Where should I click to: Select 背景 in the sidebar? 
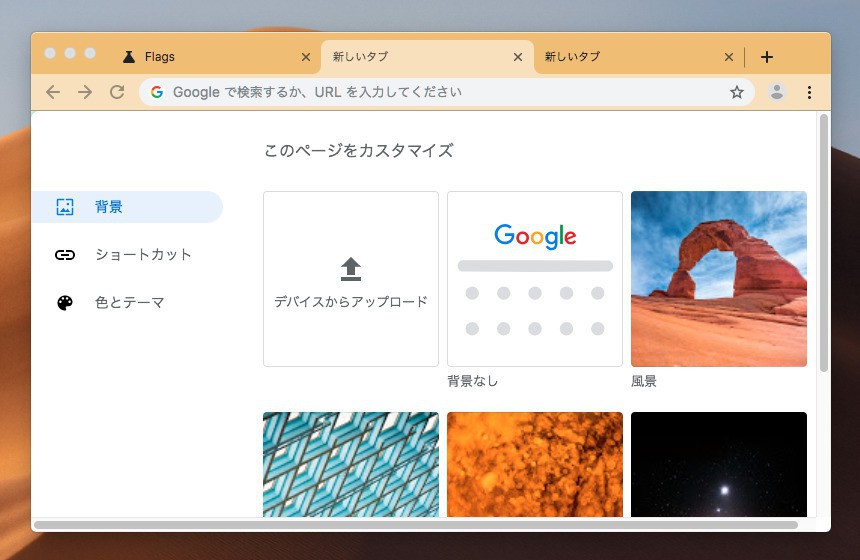[x=127, y=207]
